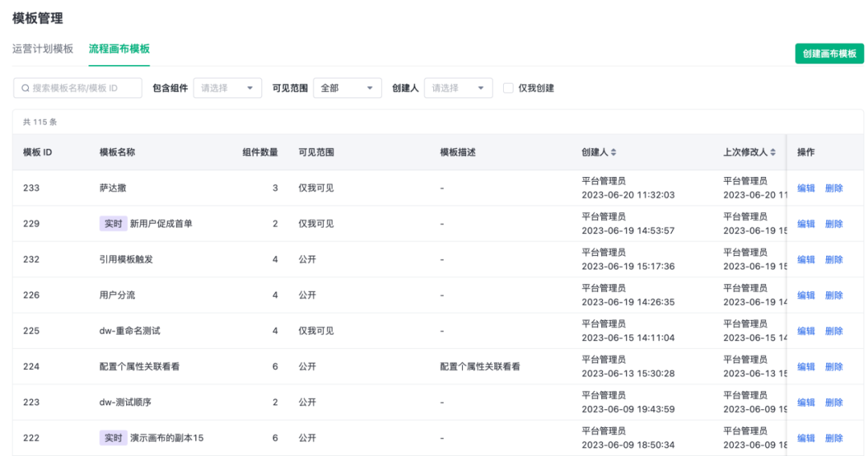This screenshot has height=456, width=868.
Task: Delete template 232 引用模板触发
Action: coord(833,260)
